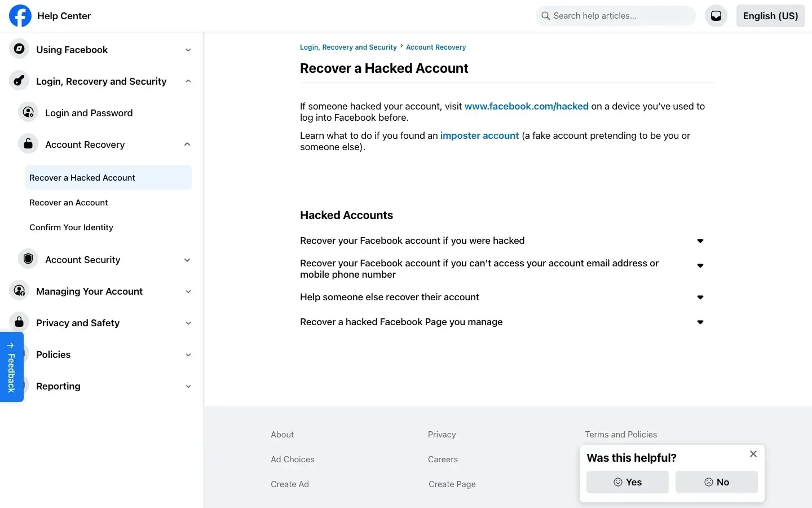Expand the Policies section chevron
The image size is (812, 508).
pos(188,354)
